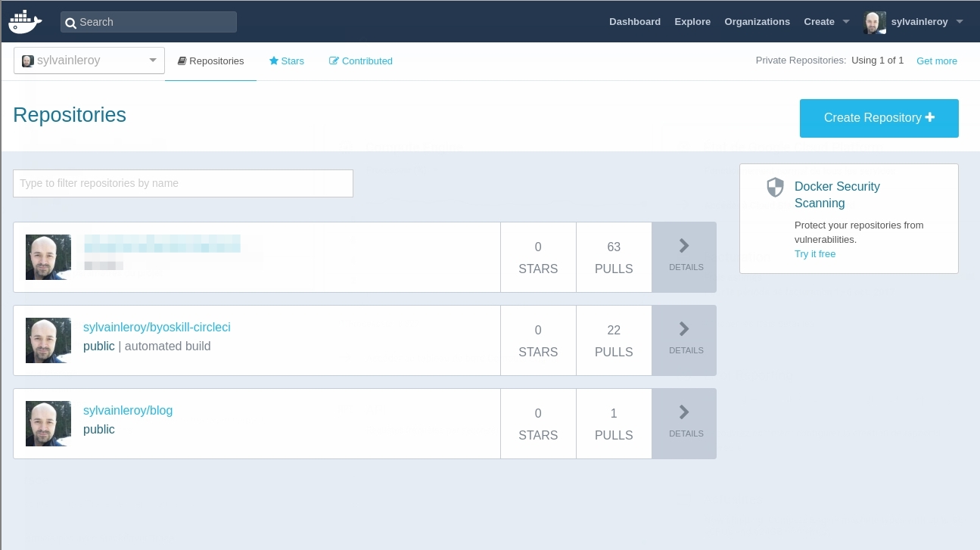The width and height of the screenshot is (980, 550).
Task: Click the details chevron for blog repository
Action: tap(684, 412)
